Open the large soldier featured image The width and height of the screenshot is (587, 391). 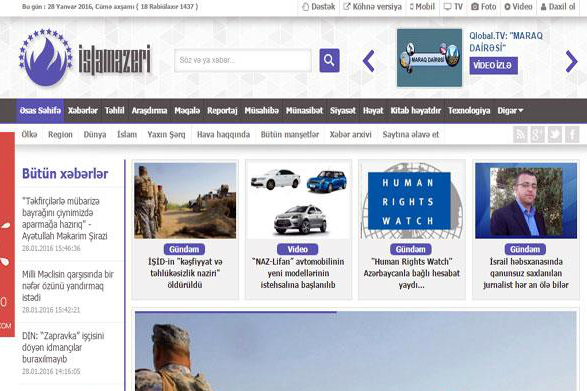(x=356, y=351)
